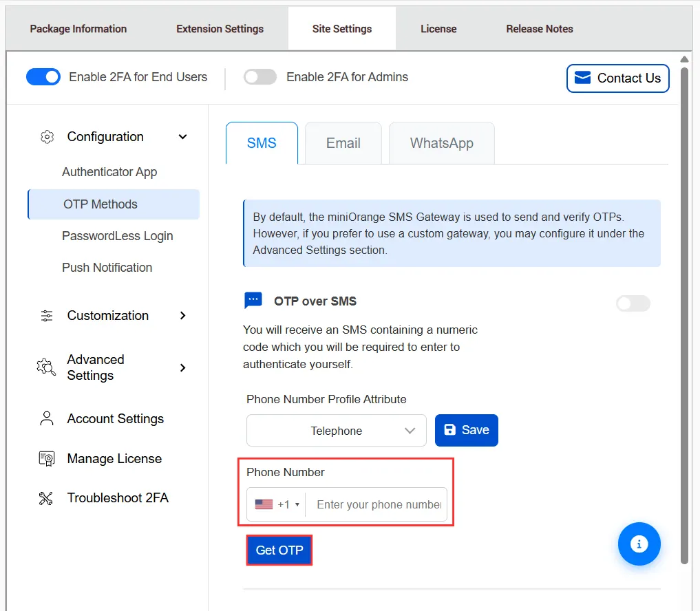Screen dimensions: 700x611
Task: Turn on the OTP over SMS toggle
Action: click(632, 303)
